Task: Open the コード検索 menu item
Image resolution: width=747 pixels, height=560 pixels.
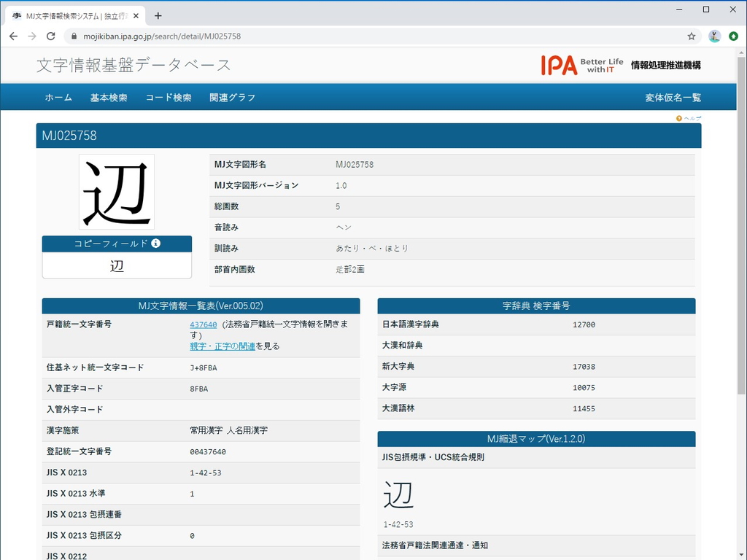Action: (x=168, y=96)
